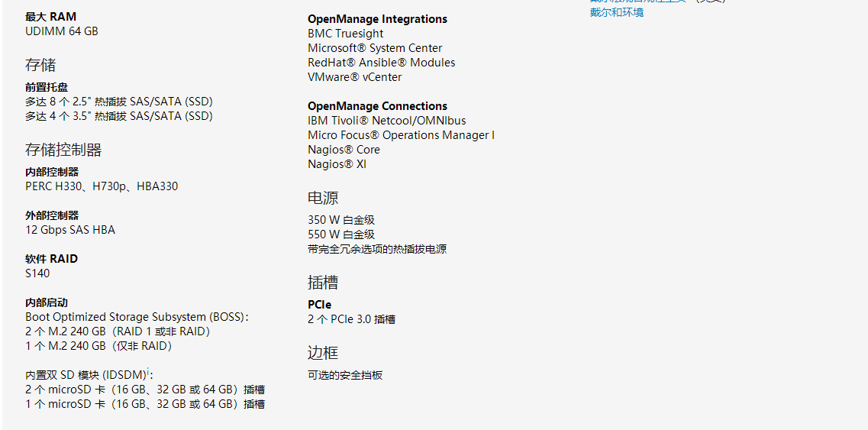Click the 插槽 section heading
This screenshot has height=430, width=868.
pyautogui.click(x=323, y=283)
